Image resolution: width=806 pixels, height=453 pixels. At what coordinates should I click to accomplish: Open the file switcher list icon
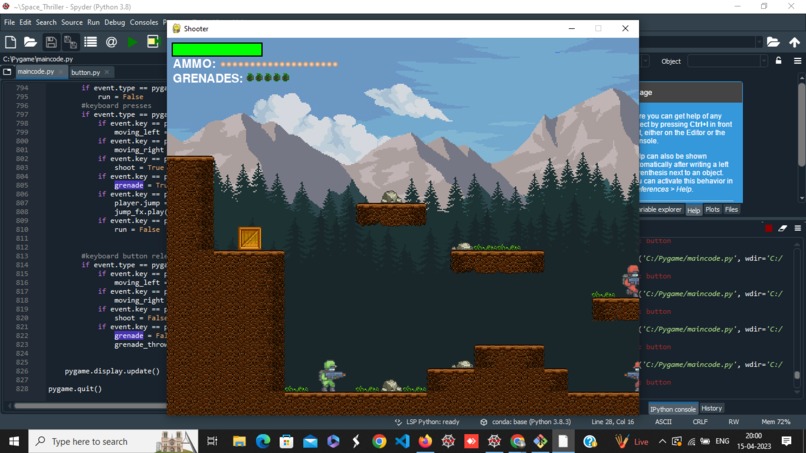(90, 42)
